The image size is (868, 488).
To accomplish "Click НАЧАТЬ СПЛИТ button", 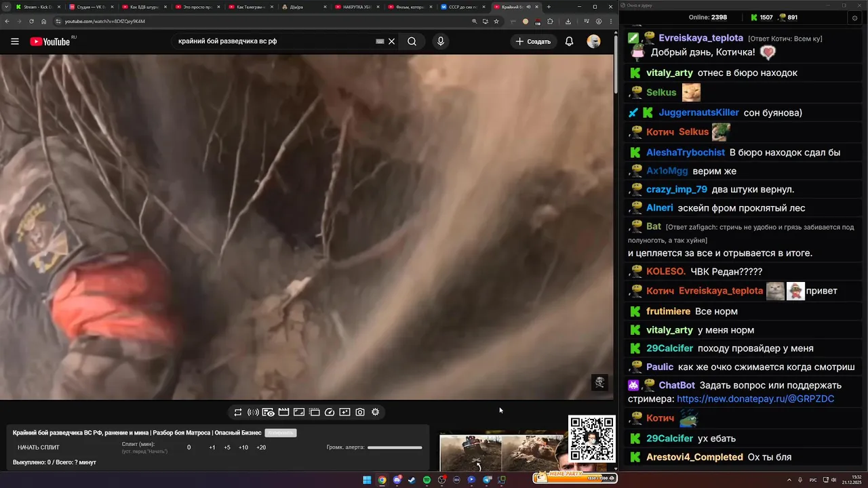I will pos(39,447).
